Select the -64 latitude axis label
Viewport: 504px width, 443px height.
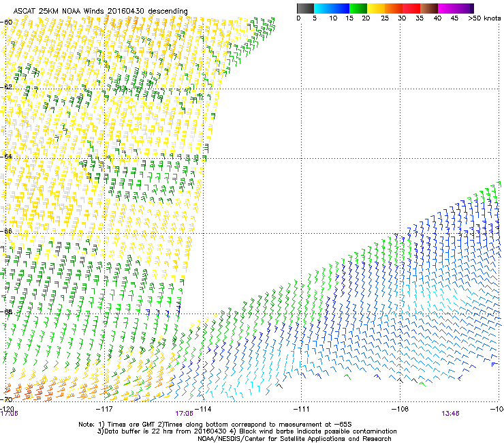pos(6,156)
